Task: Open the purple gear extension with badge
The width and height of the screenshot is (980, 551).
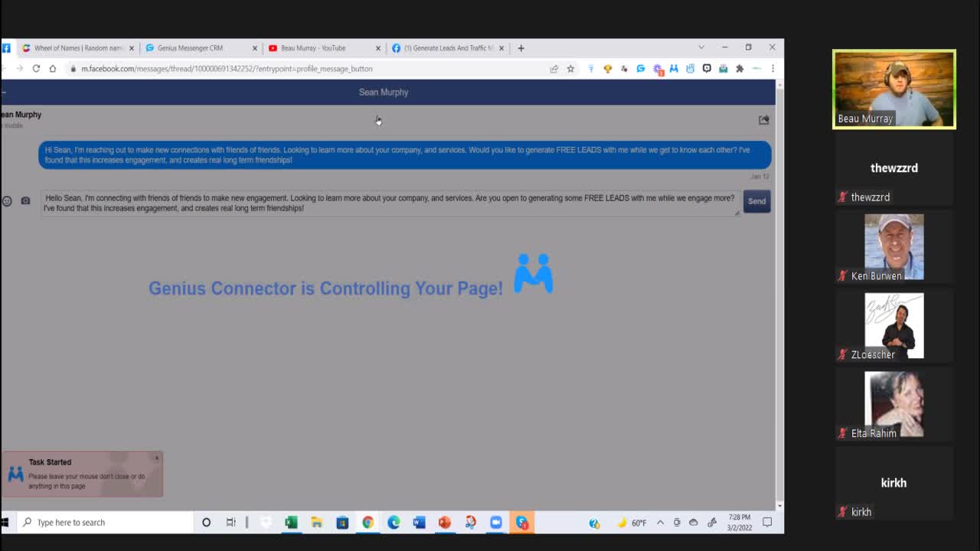Action: point(658,69)
